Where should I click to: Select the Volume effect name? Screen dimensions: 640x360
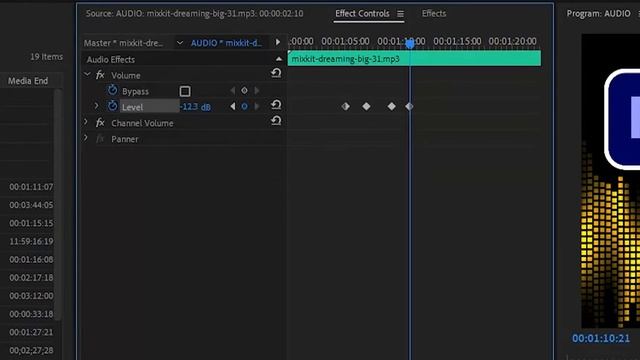point(126,76)
